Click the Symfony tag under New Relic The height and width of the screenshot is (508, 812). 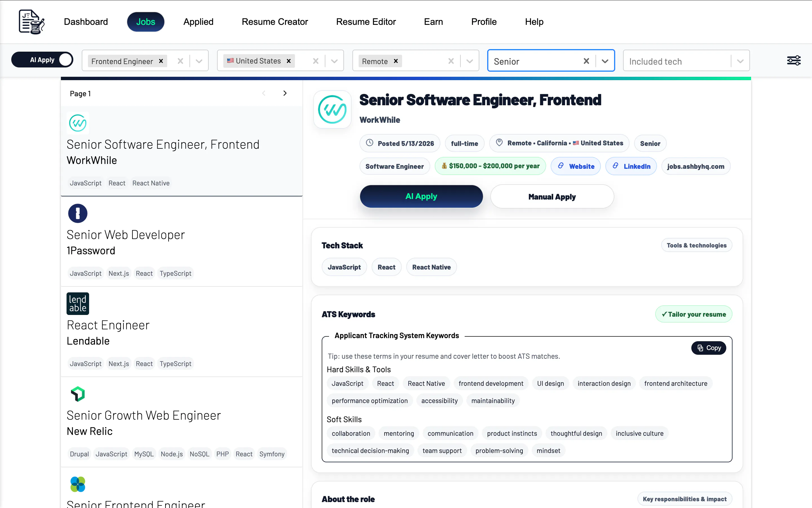[x=272, y=454]
